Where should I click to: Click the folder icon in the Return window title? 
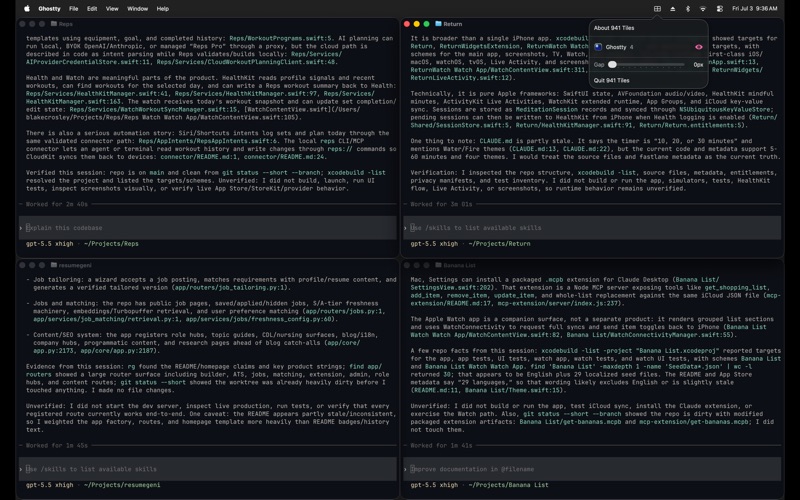tap(438, 23)
